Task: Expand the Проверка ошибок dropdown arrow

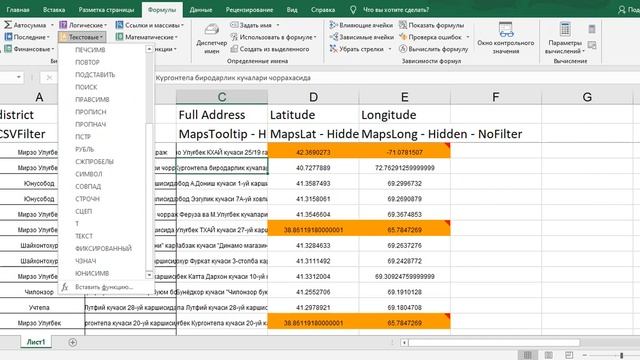Action: tap(468, 37)
